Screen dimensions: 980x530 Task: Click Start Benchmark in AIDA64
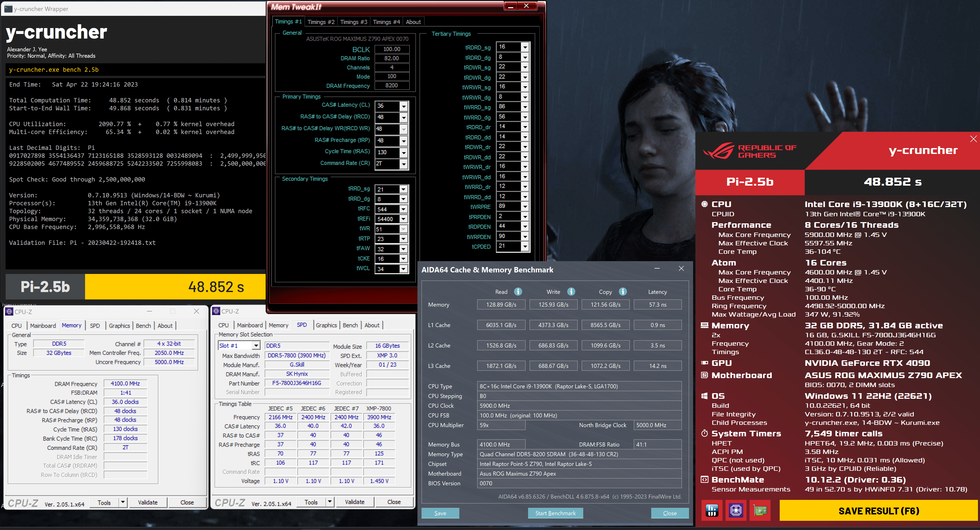click(555, 513)
